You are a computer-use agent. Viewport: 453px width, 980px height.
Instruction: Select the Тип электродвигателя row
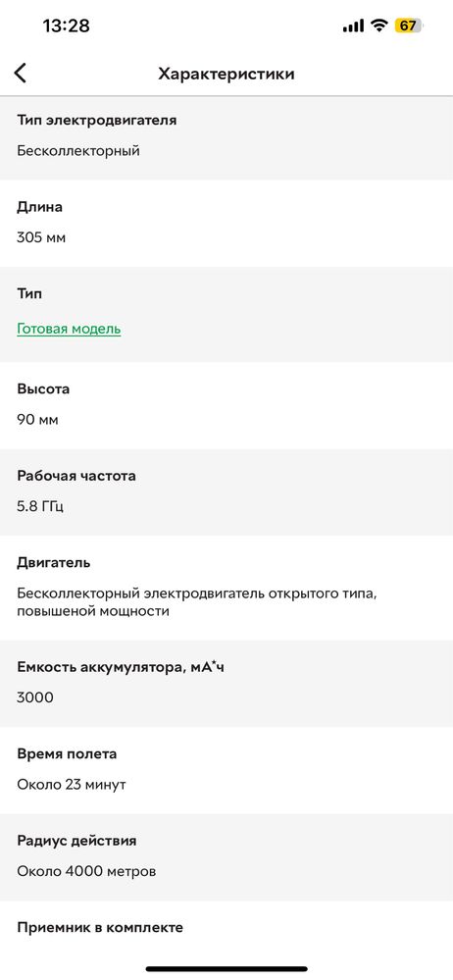click(226, 138)
